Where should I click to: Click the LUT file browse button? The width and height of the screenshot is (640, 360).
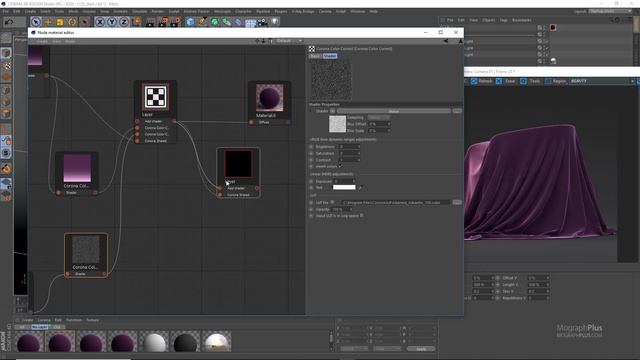[457, 202]
